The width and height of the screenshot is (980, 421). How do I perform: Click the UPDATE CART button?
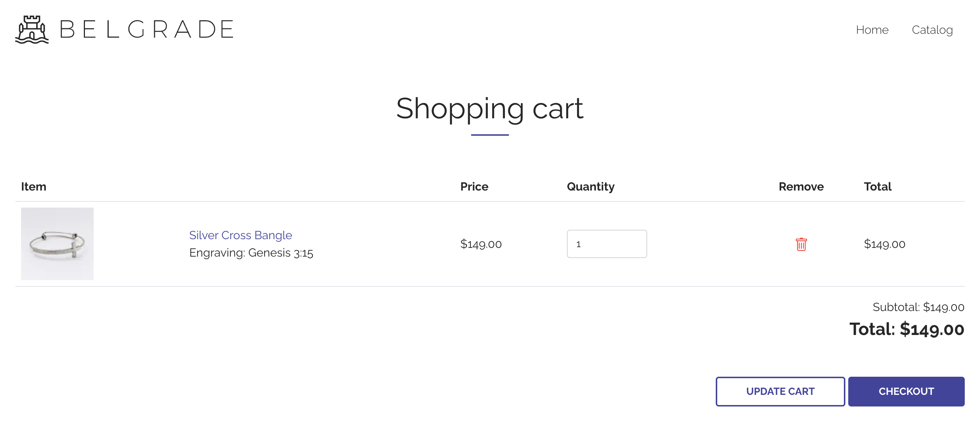pyautogui.click(x=780, y=391)
